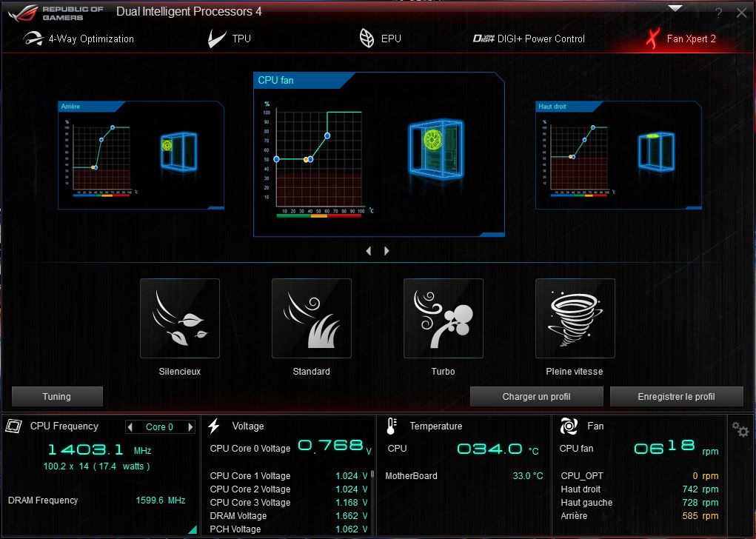Select the Standard fan mode icon
This screenshot has width=756, height=539.
point(312,318)
